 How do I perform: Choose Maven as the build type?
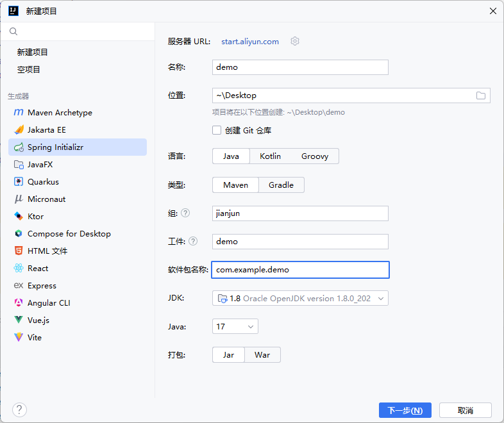coord(235,185)
